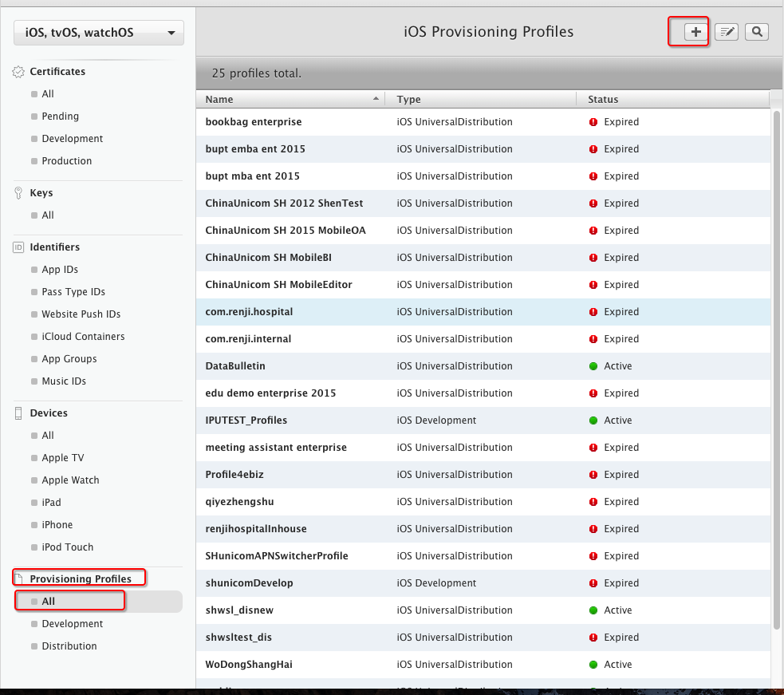Click the plus icon to add profile

pos(695,32)
